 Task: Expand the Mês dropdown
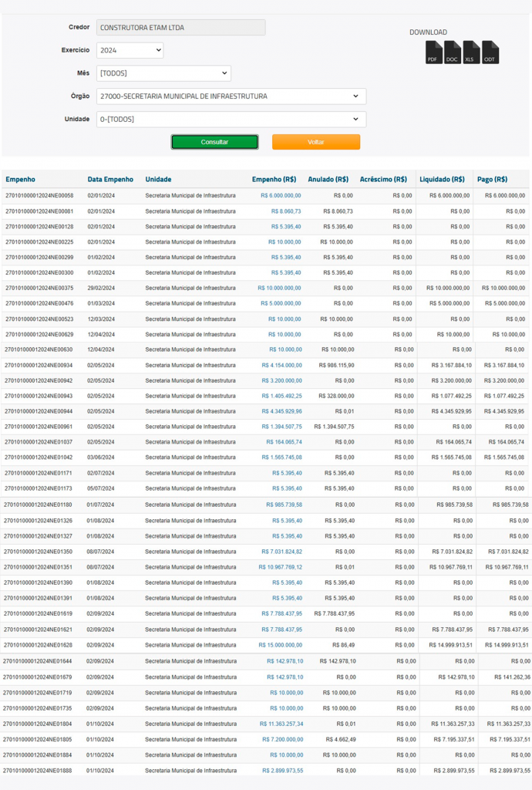pos(163,73)
